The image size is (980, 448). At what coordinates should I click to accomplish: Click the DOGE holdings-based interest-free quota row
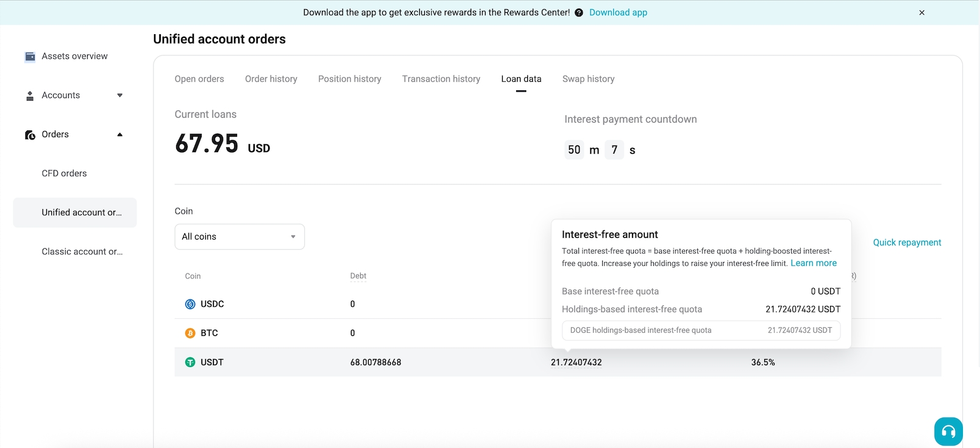[701, 330]
